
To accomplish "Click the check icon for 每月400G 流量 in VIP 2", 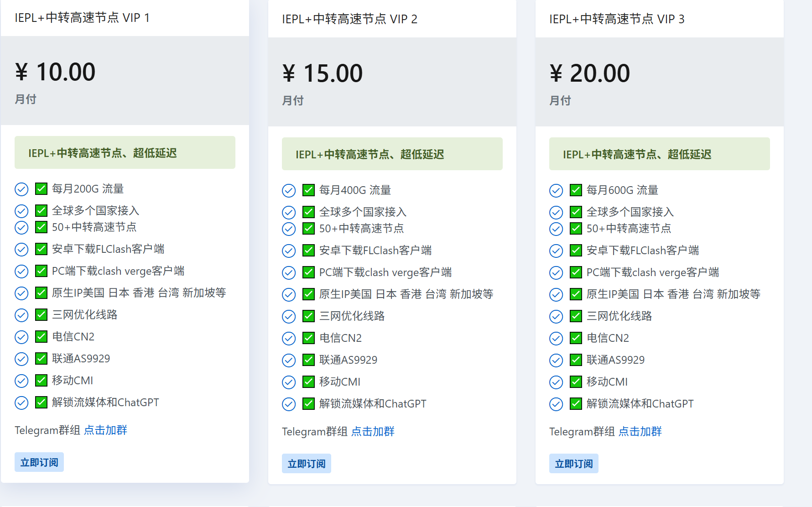I will 308,190.
